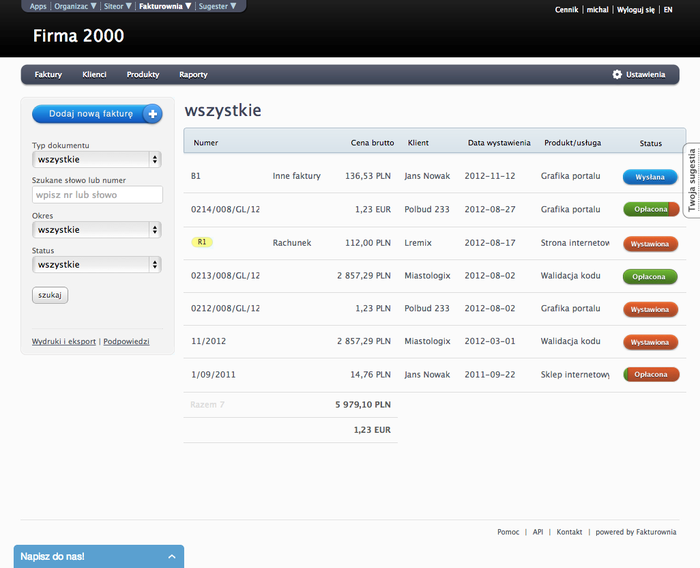
Task: Sort by the Cena brutto column header
Action: (372, 143)
